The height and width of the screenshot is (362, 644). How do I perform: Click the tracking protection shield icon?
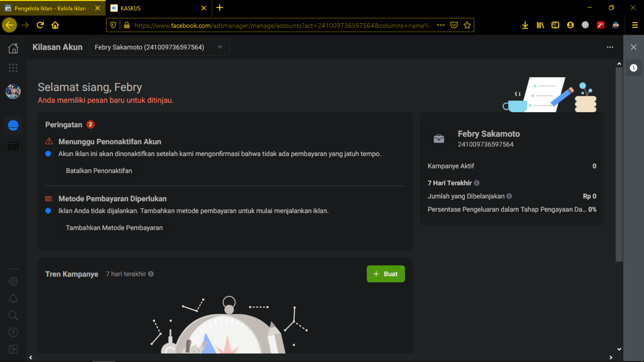113,25
